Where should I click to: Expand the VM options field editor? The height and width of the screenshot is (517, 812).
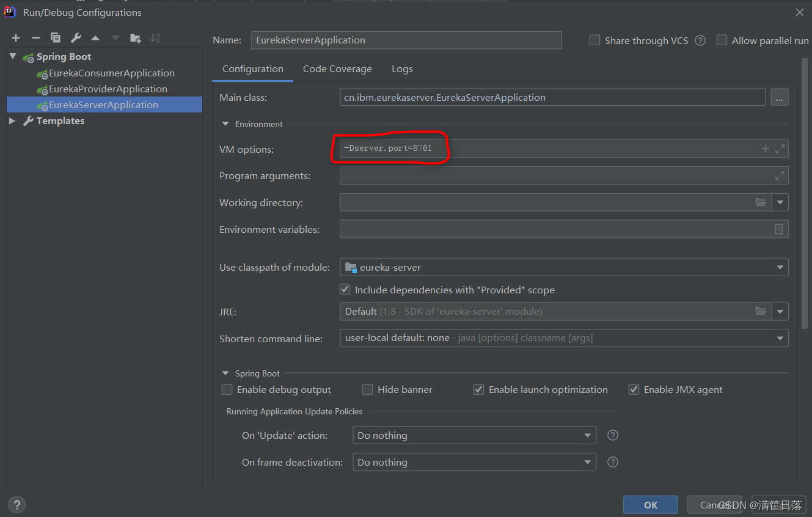point(780,148)
